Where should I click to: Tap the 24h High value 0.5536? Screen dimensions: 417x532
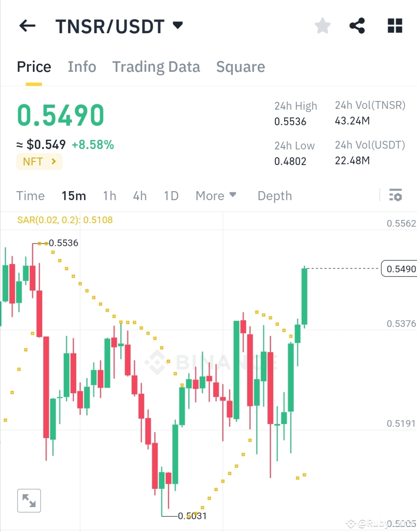290,121
